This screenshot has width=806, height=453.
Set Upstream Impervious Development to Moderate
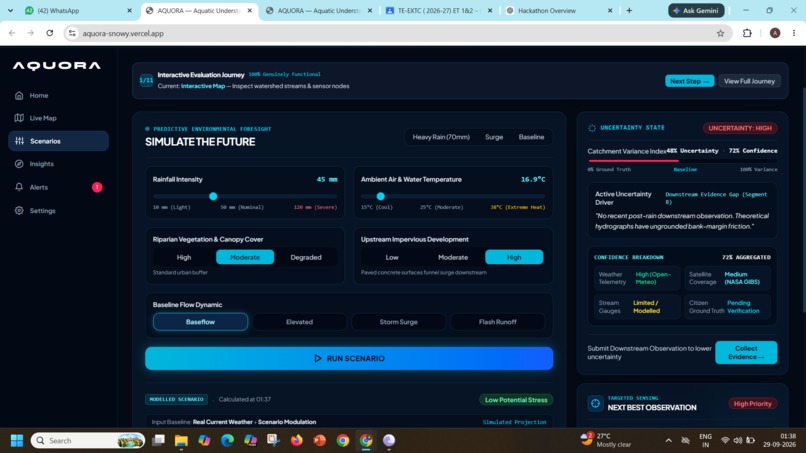453,257
